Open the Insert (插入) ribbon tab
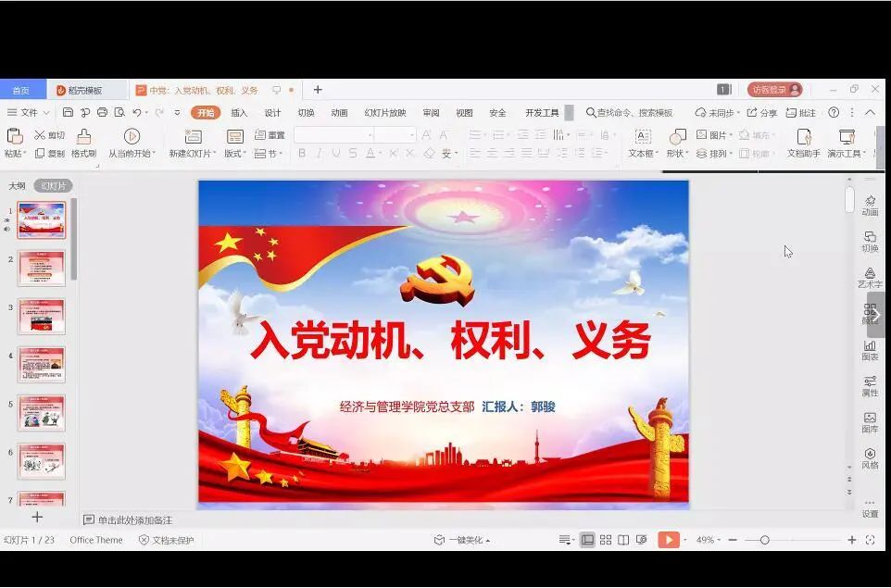891x588 pixels. point(239,113)
